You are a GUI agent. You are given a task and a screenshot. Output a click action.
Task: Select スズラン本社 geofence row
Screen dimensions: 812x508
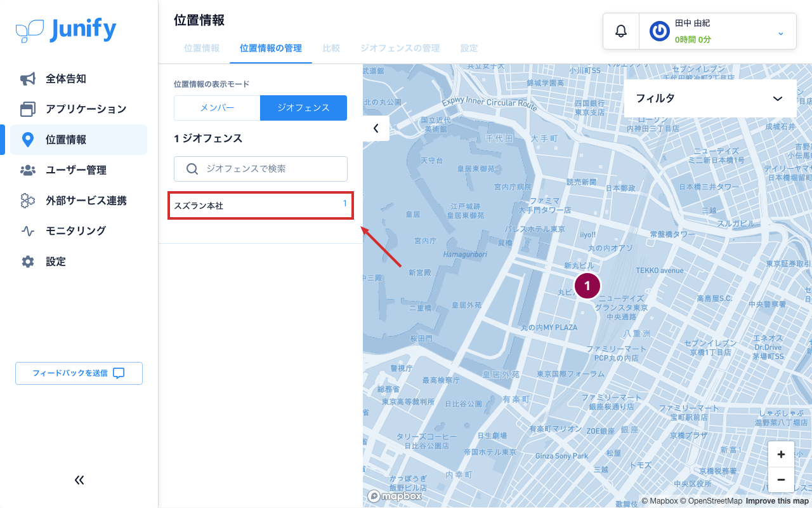(x=261, y=206)
